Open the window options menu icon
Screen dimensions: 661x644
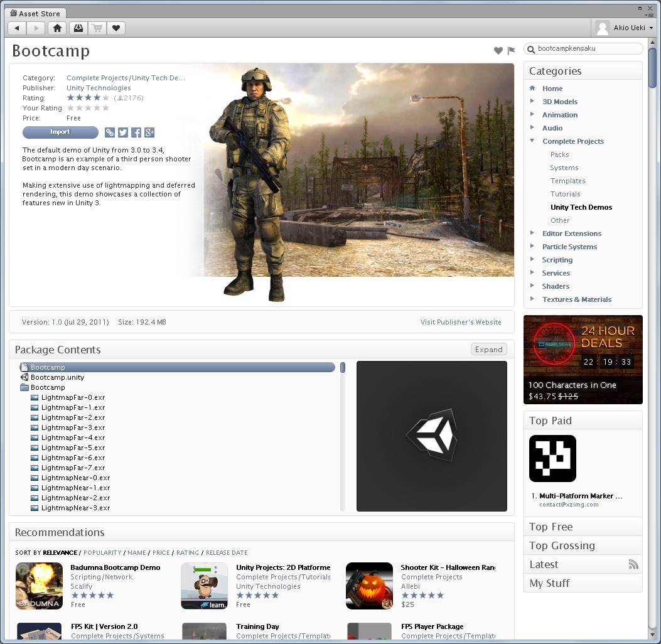pyautogui.click(x=649, y=15)
